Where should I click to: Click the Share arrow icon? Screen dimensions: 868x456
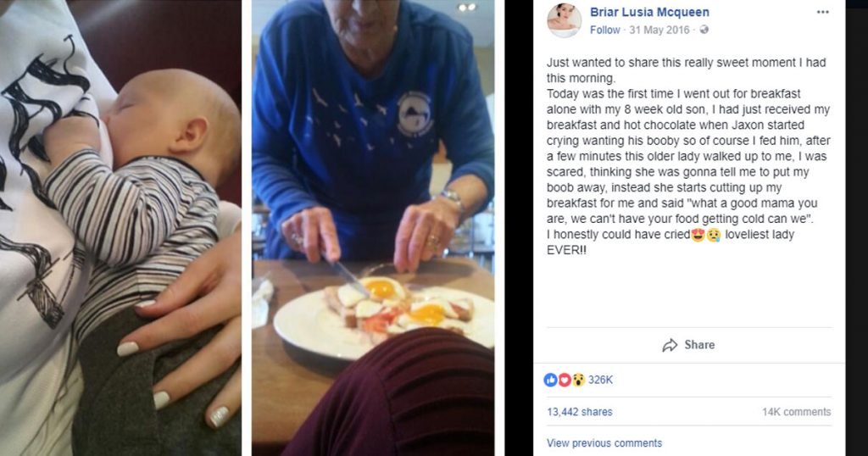670,345
